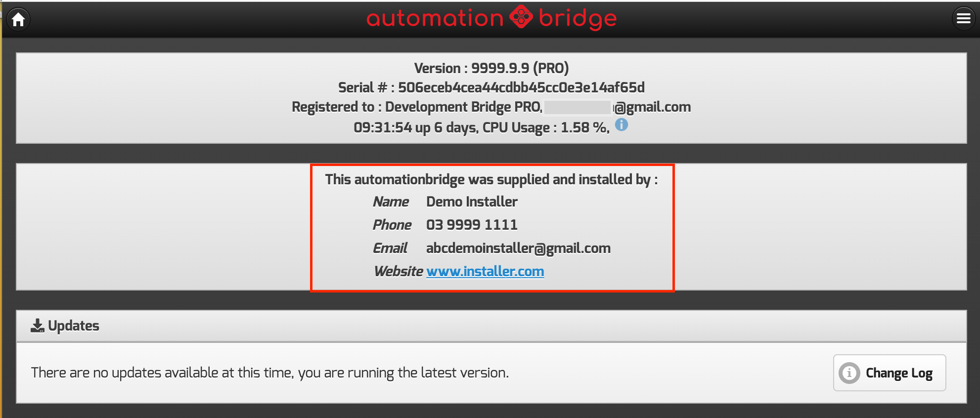Click the phone number 03 9999 1111
The height and width of the screenshot is (418, 980).
(472, 225)
